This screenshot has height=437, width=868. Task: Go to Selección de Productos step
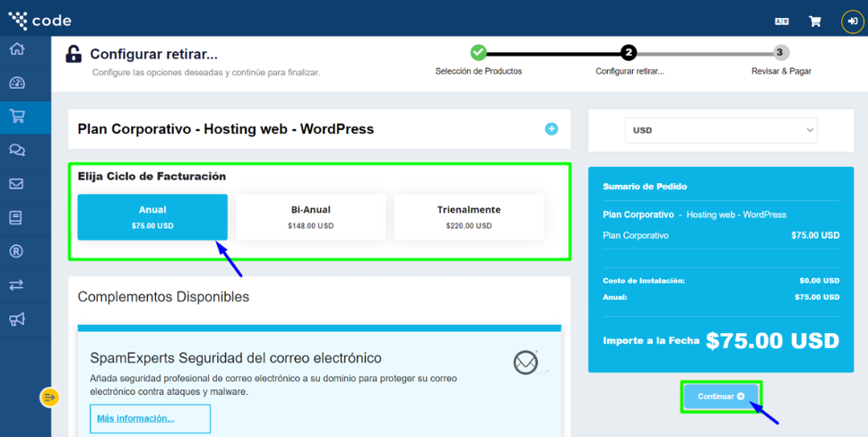pos(478,53)
